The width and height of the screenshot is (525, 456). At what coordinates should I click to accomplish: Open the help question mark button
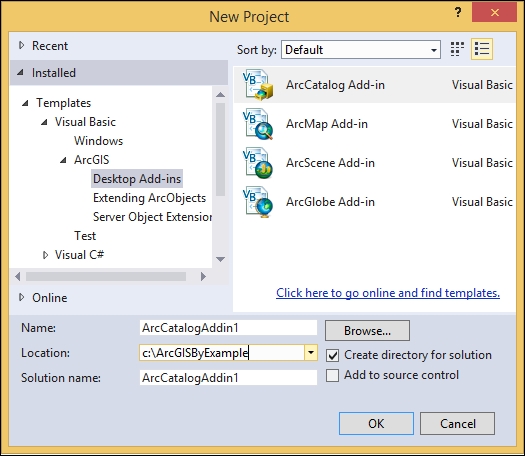coord(458,13)
